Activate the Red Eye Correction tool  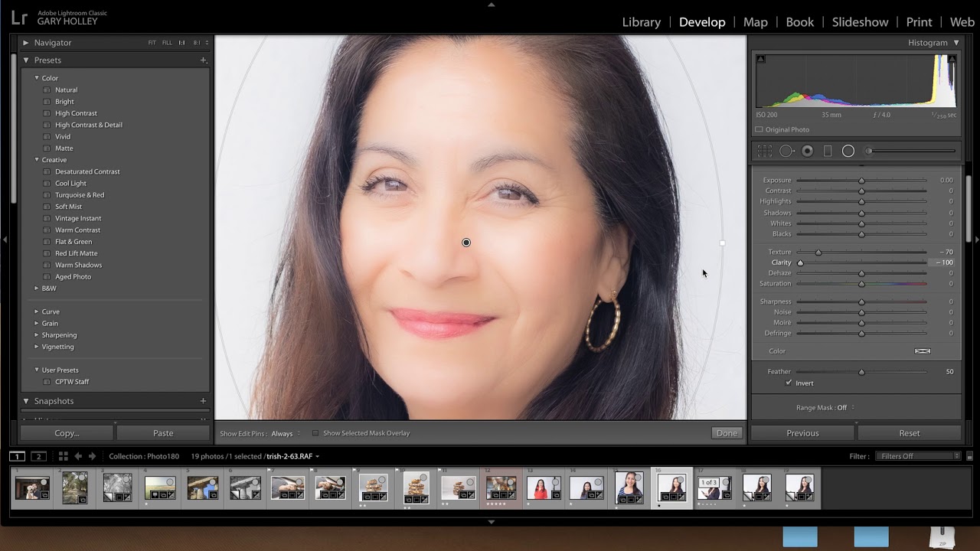[x=807, y=152]
